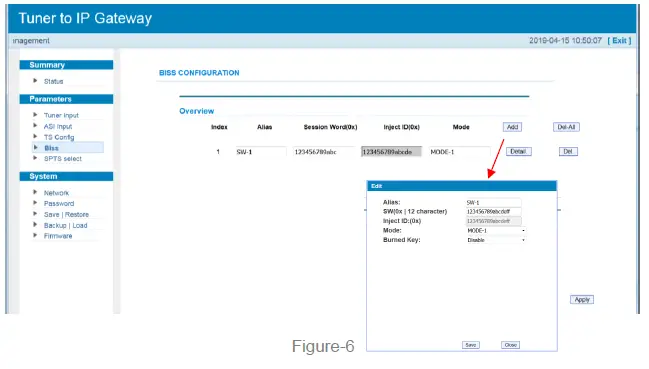Click the Session Word(0x) column header
The width and height of the screenshot is (649, 369).
(x=330, y=127)
